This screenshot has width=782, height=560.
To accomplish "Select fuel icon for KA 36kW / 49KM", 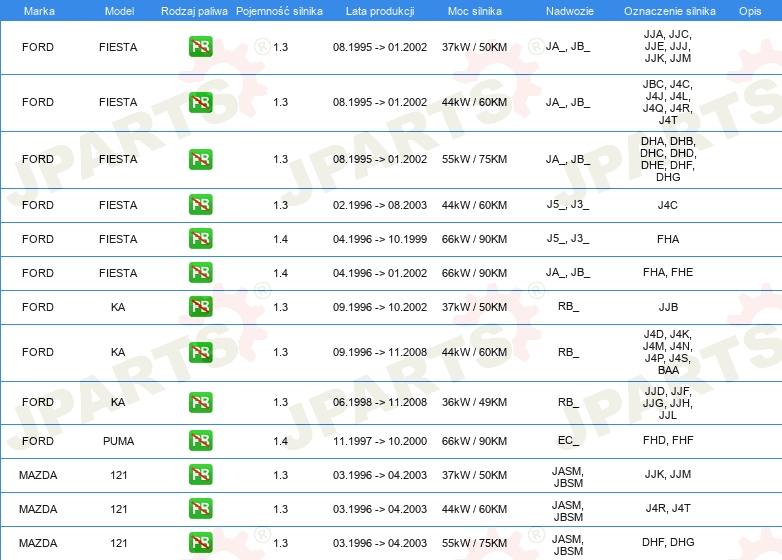I will coord(200,402).
